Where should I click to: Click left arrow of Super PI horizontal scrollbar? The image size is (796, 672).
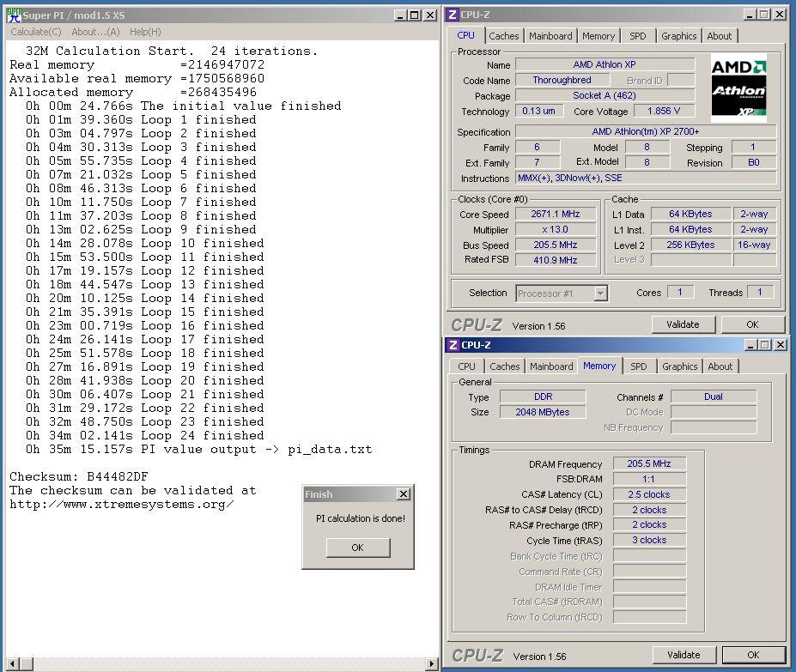click(x=13, y=663)
